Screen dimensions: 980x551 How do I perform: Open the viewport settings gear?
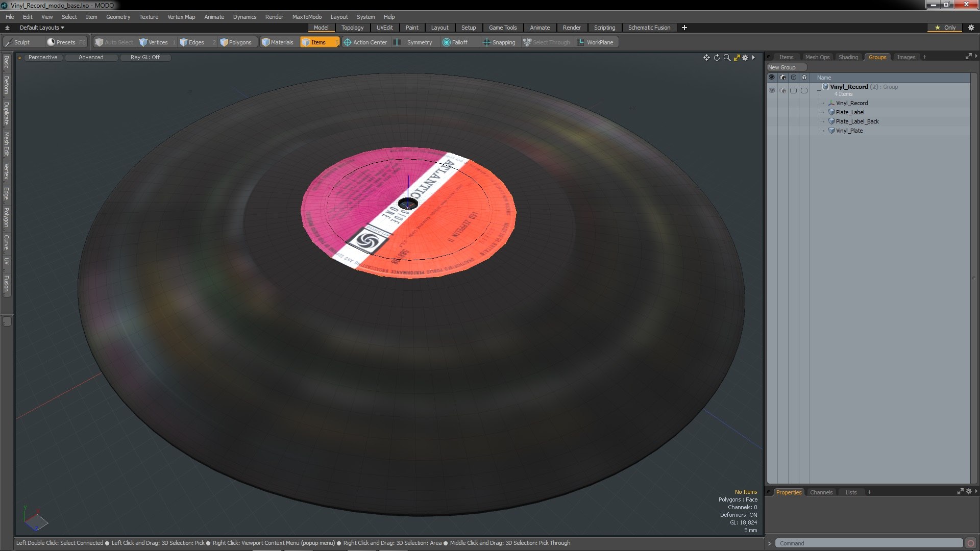click(745, 58)
